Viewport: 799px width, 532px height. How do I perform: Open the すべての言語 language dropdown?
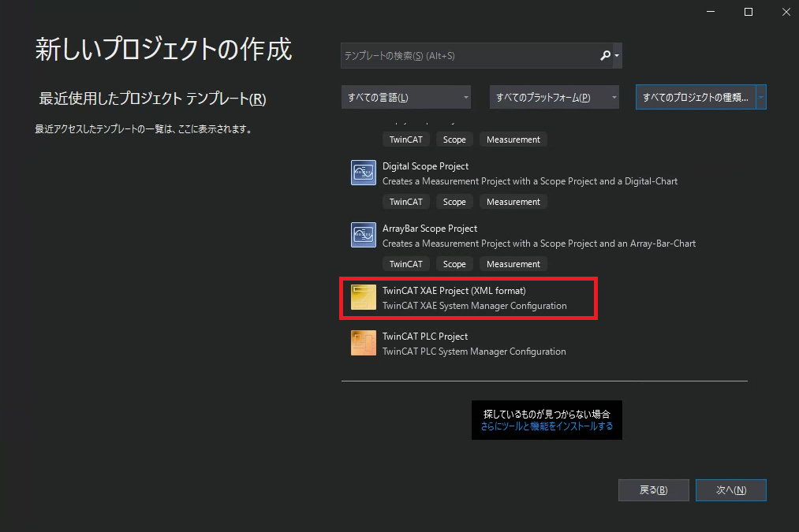[406, 97]
